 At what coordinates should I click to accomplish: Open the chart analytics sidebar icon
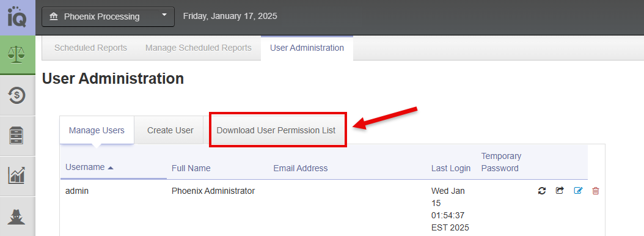pos(17,175)
